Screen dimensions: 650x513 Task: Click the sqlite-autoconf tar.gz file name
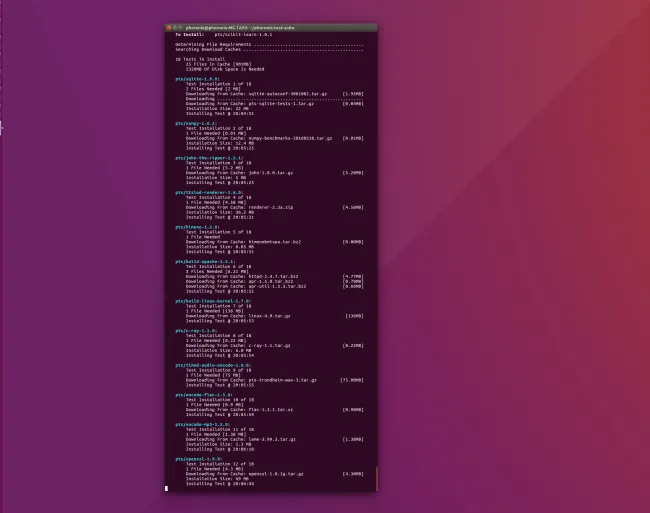coord(288,94)
